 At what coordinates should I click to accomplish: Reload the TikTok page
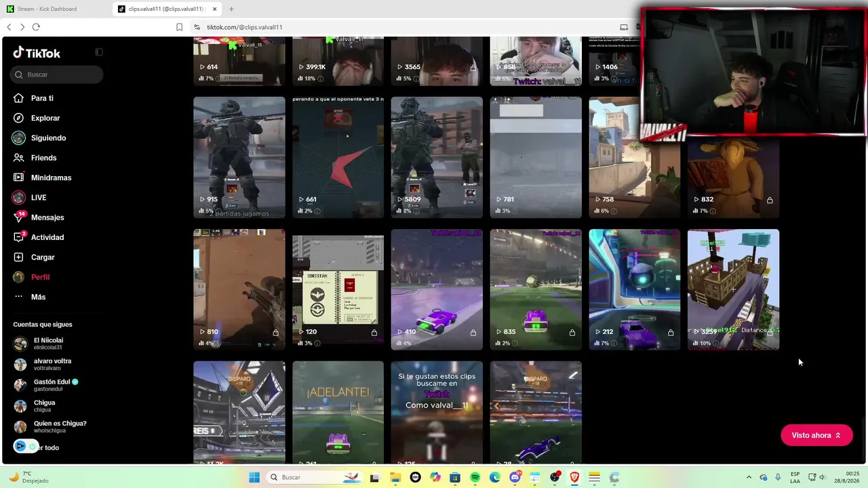(36, 27)
